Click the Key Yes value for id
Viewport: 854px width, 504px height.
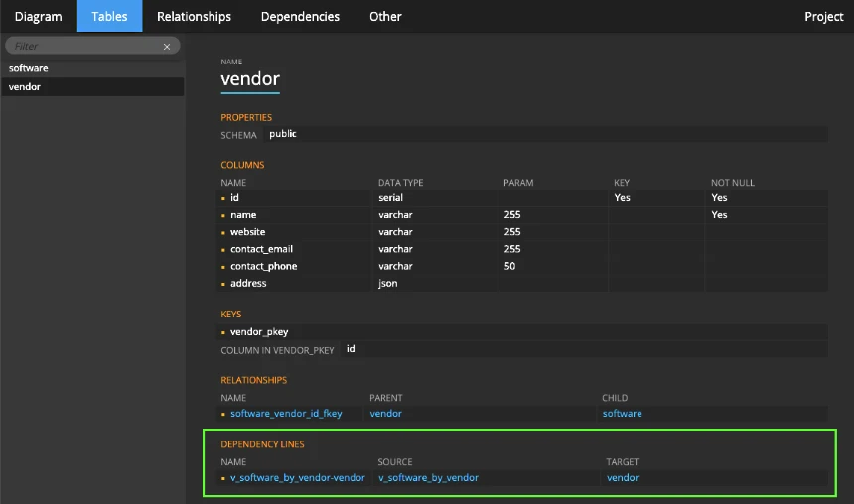click(622, 198)
